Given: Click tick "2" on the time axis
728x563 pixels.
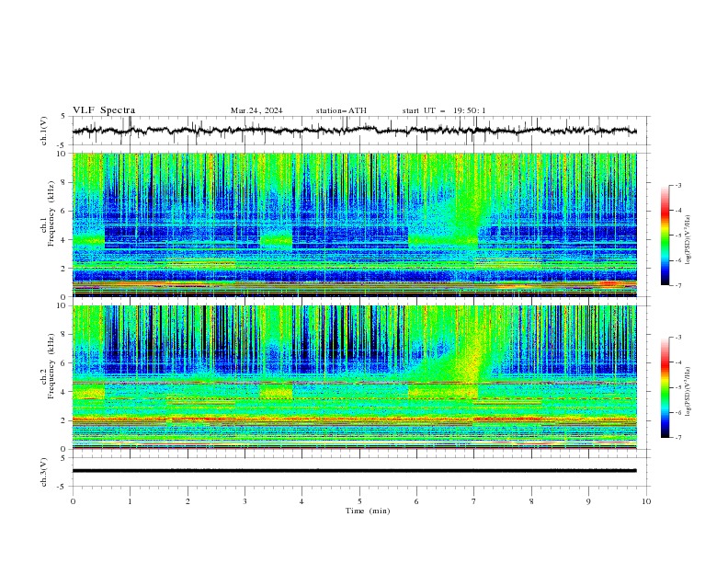Looking at the screenshot, I should pos(188,501).
